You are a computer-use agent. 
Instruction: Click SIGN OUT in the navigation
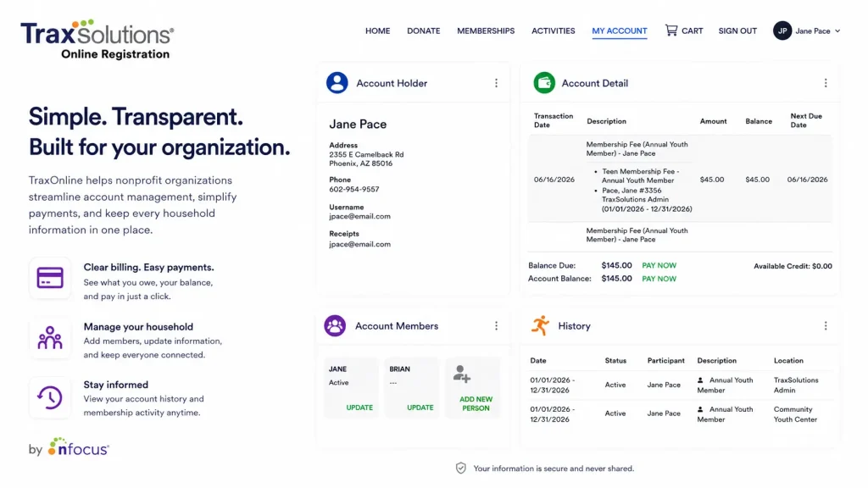(737, 31)
